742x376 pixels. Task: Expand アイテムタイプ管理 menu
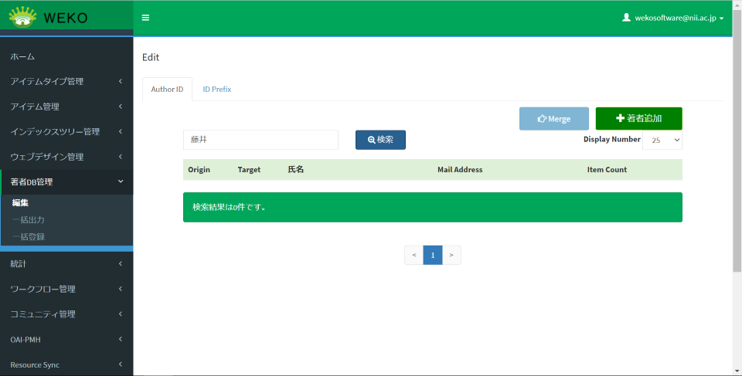[x=66, y=81]
